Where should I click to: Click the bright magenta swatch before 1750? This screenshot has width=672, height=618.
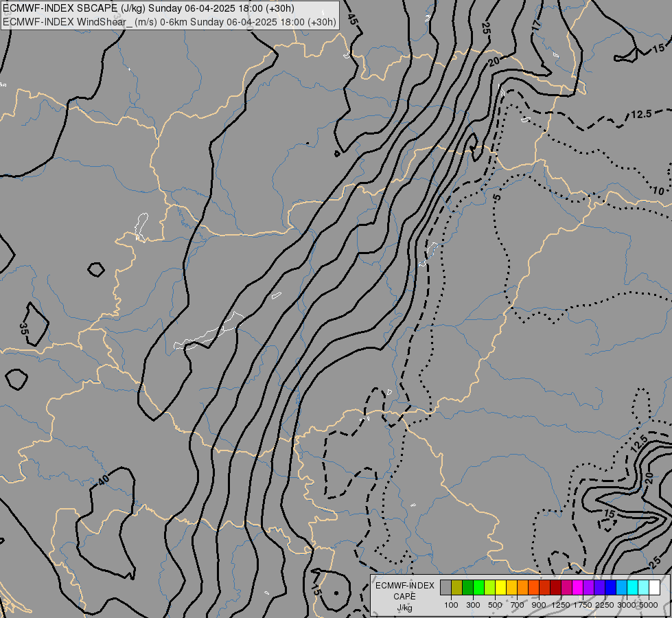click(x=577, y=588)
